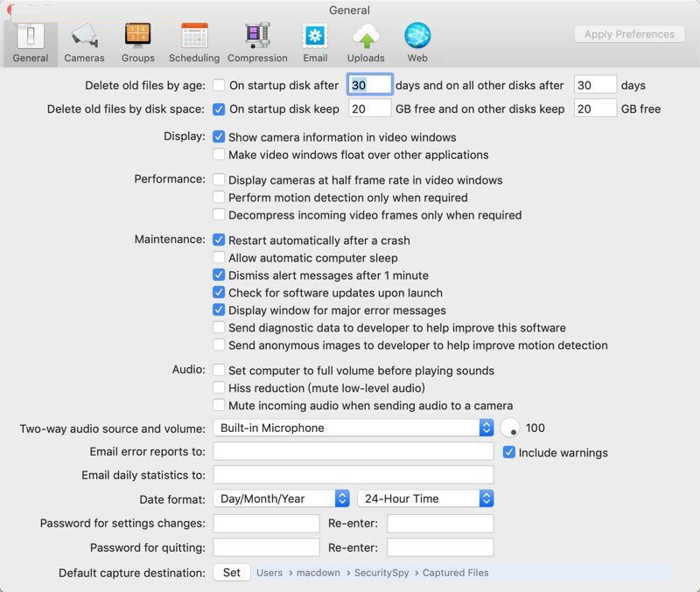The width and height of the screenshot is (700, 592).
Task: Uncheck Display window for major error messages
Action: (x=219, y=310)
